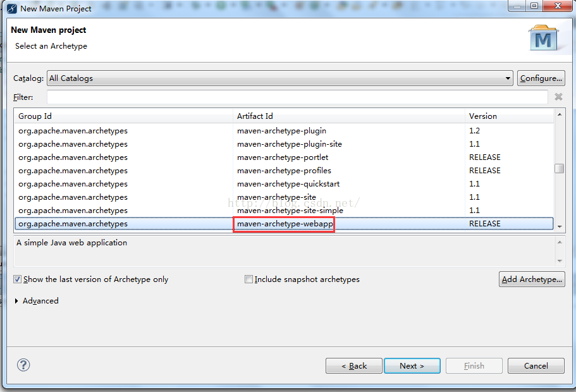
Task: Click RELEASE version of maven-archetype-webapp
Action: pyautogui.click(x=485, y=223)
